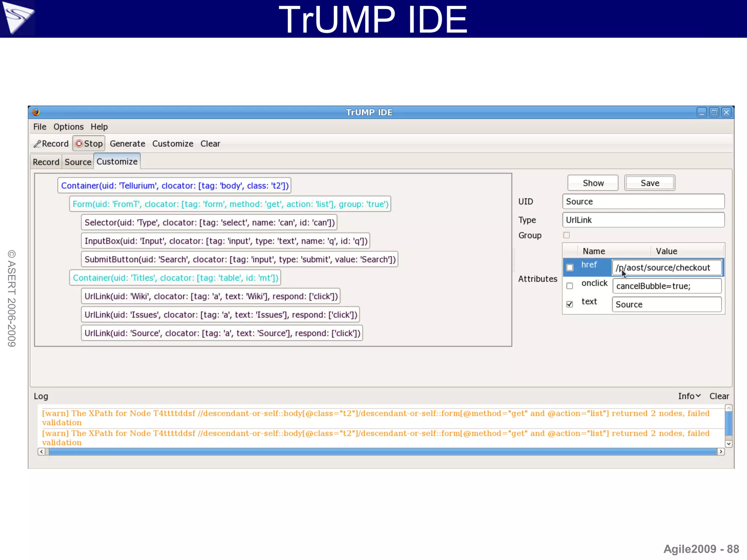This screenshot has height=560, width=747.
Task: Click the Show button
Action: point(593,183)
